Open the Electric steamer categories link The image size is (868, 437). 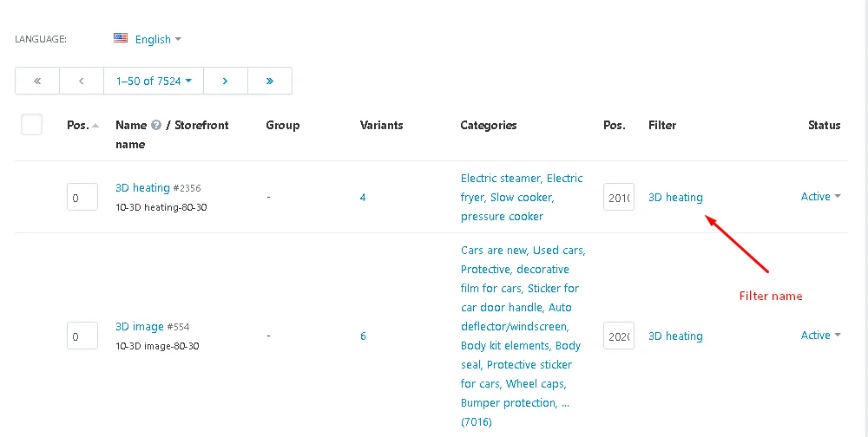(501, 179)
